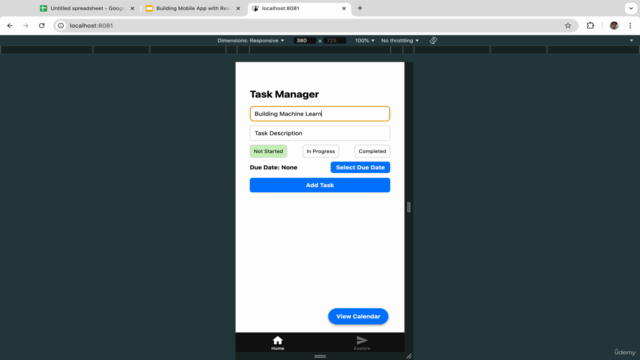Open the View Calendar button
This screenshot has height=360, width=640.
[358, 316]
